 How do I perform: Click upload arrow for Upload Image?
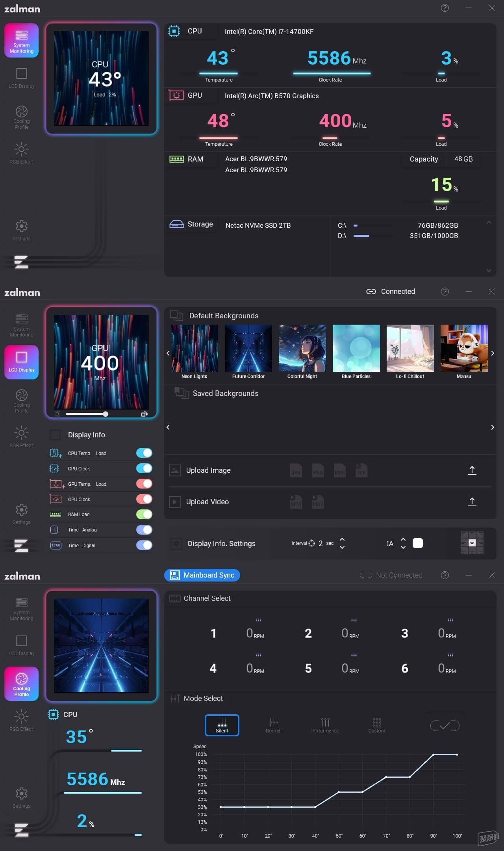coord(472,470)
